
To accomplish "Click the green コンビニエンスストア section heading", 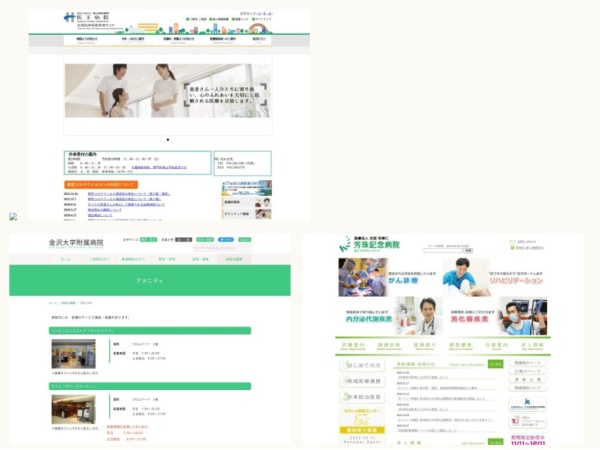I will [150, 331].
